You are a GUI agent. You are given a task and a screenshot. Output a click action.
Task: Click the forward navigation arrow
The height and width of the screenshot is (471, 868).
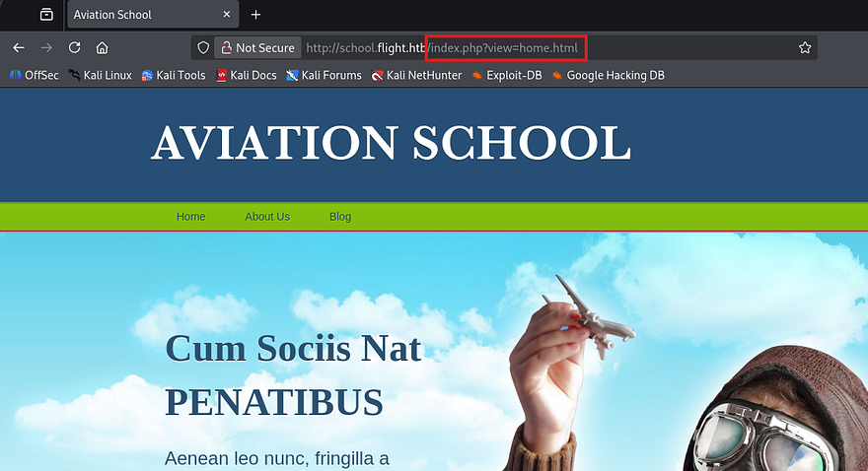46,47
